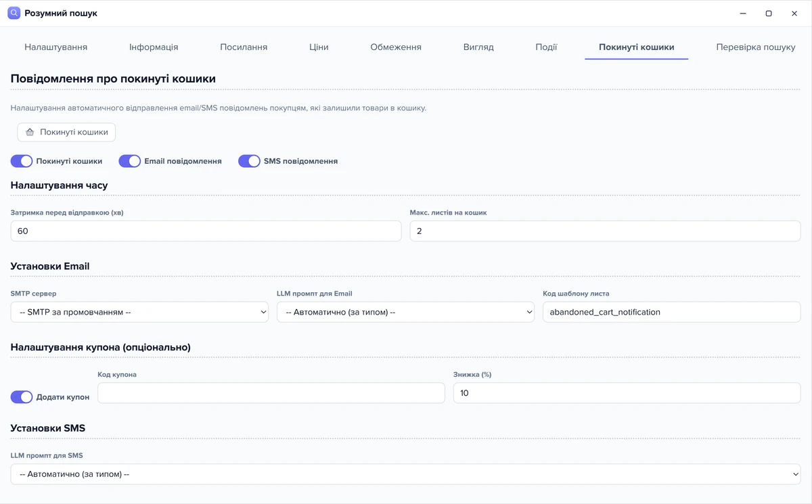This screenshot has height=504, width=812.
Task: Minimize the Розумний пошук window
Action: (x=743, y=14)
